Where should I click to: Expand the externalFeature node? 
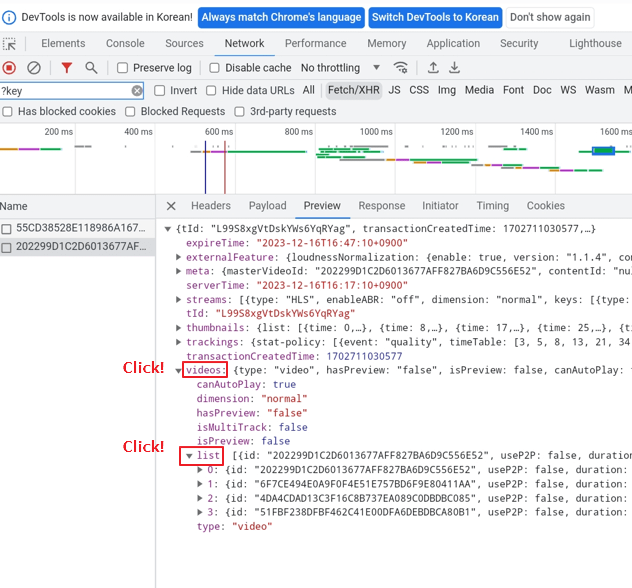tap(178, 257)
